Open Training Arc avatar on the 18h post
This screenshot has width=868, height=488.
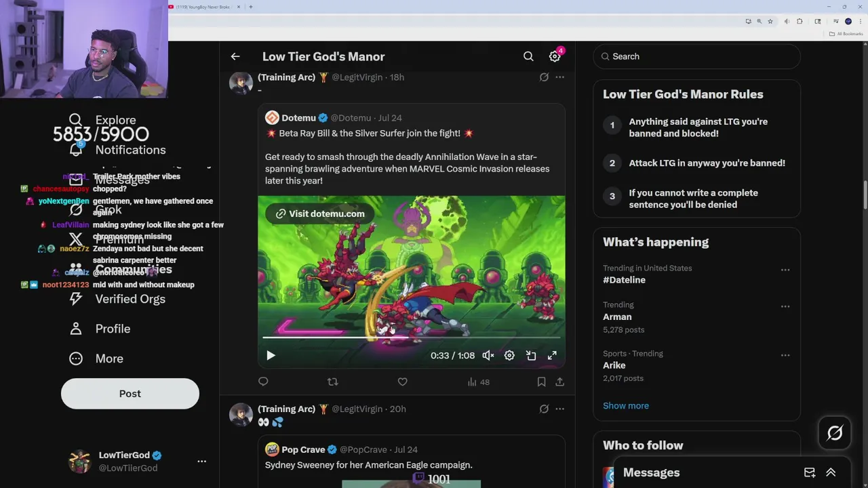pos(241,83)
